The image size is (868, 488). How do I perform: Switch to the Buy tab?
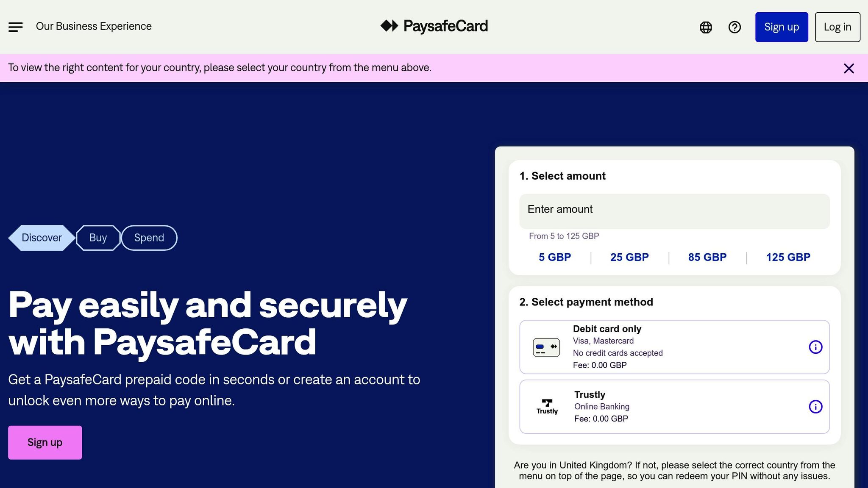pyautogui.click(x=97, y=238)
